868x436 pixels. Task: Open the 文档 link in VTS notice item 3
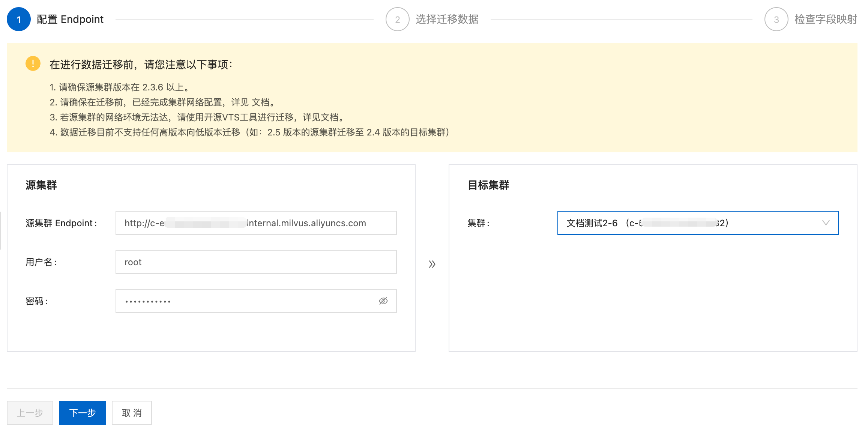pyautogui.click(x=330, y=117)
